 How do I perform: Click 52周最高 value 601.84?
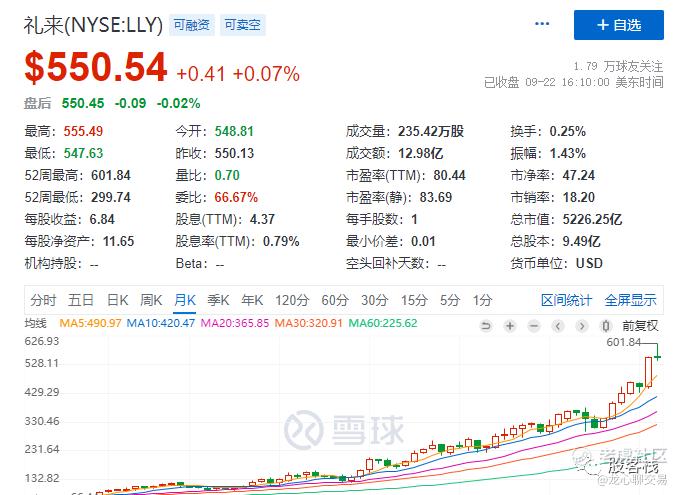pyautogui.click(x=111, y=175)
